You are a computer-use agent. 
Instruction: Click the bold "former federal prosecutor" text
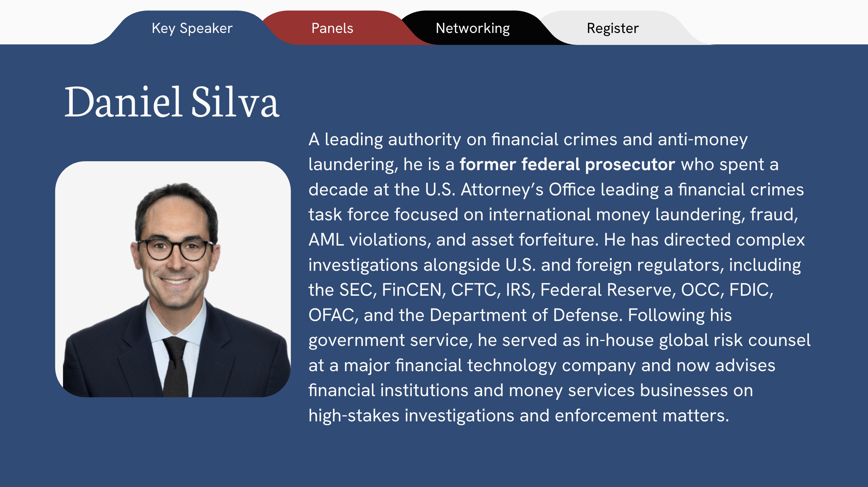point(567,165)
